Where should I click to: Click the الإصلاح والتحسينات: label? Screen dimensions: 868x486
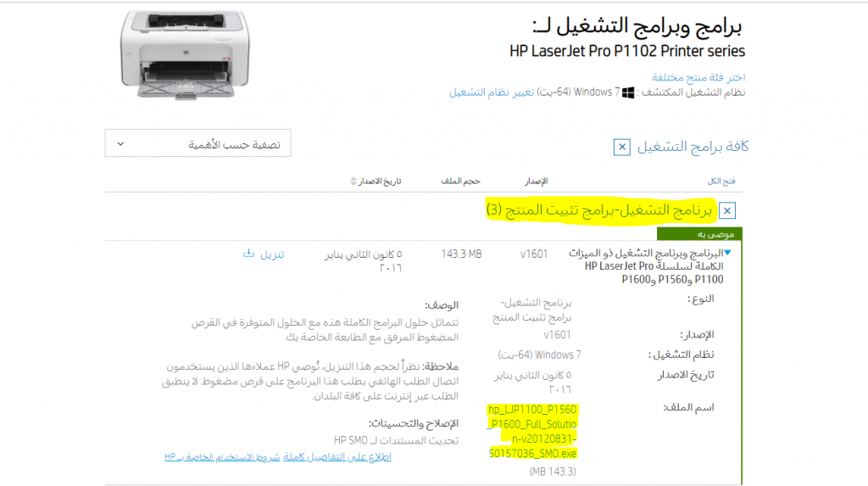tap(414, 423)
